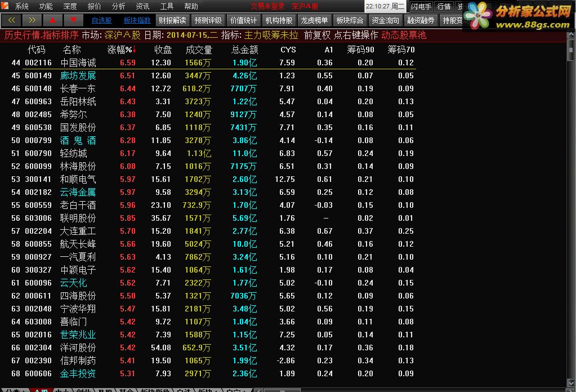
Task: Open the 帮助 menu
Action: pos(191,6)
